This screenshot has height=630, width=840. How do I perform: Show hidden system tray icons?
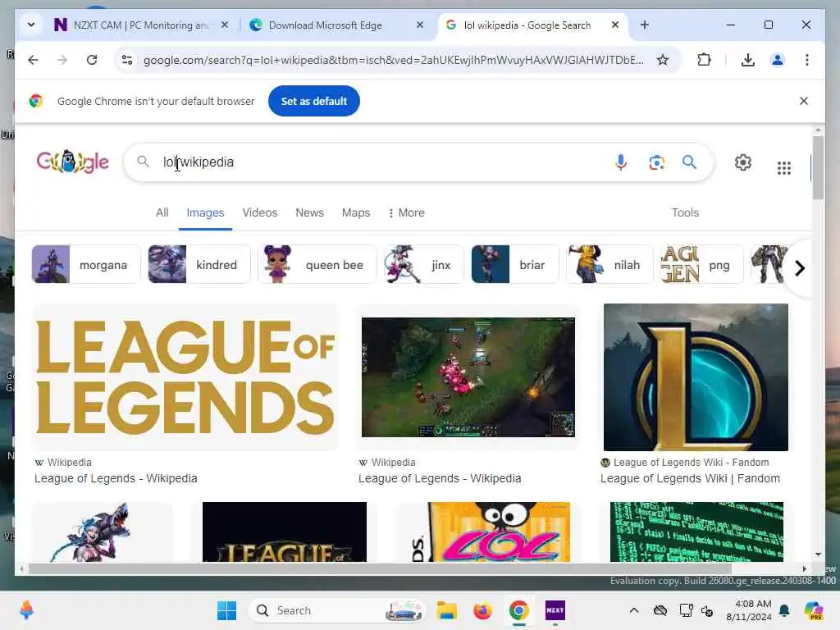pos(634,610)
